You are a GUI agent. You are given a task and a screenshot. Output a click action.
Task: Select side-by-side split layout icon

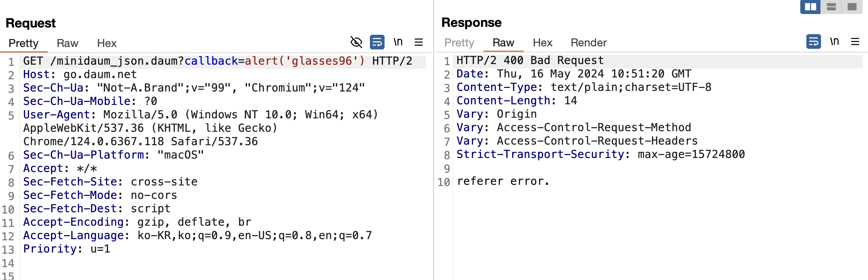(810, 7)
